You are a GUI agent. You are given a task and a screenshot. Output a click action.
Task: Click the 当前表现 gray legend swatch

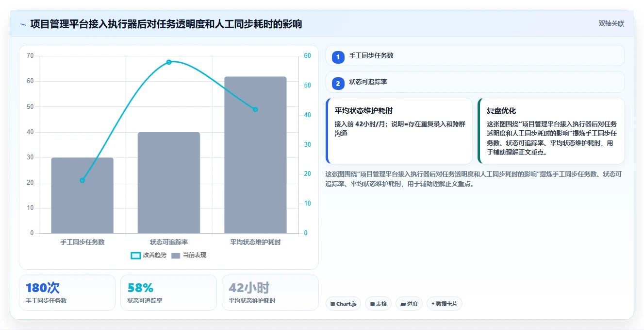pyautogui.click(x=176, y=255)
